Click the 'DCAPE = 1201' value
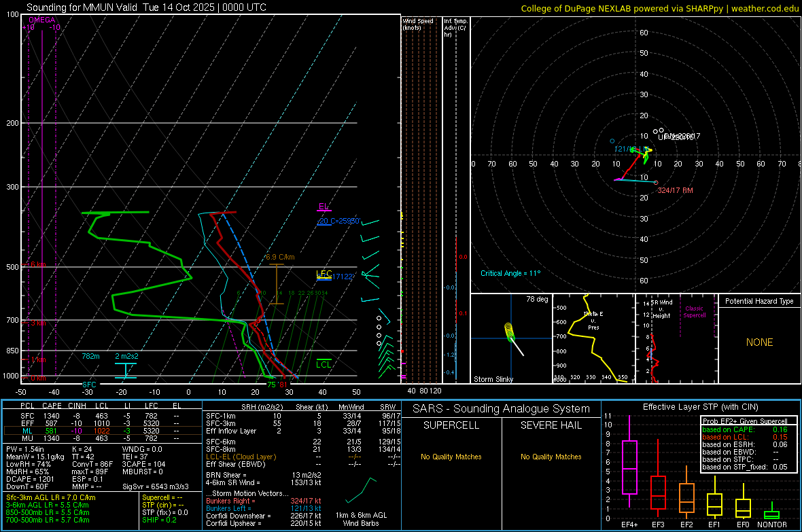This screenshot has width=802, height=532. click(x=30, y=479)
